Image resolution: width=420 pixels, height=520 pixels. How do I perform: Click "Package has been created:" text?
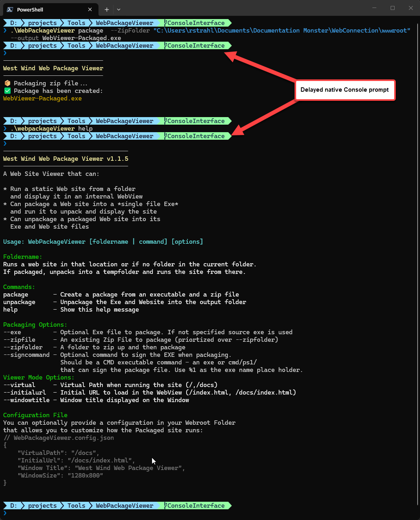coord(58,91)
